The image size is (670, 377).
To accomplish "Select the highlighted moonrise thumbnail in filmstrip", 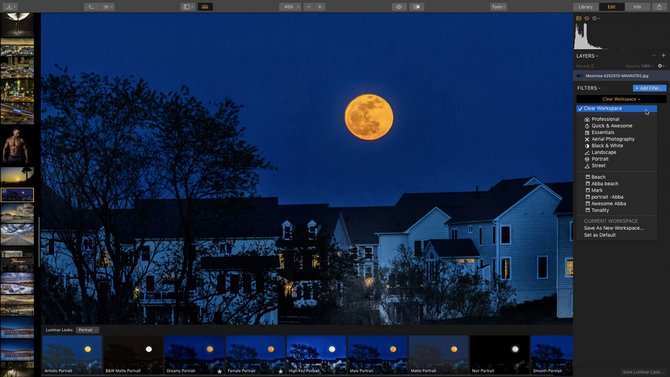I will point(17,195).
